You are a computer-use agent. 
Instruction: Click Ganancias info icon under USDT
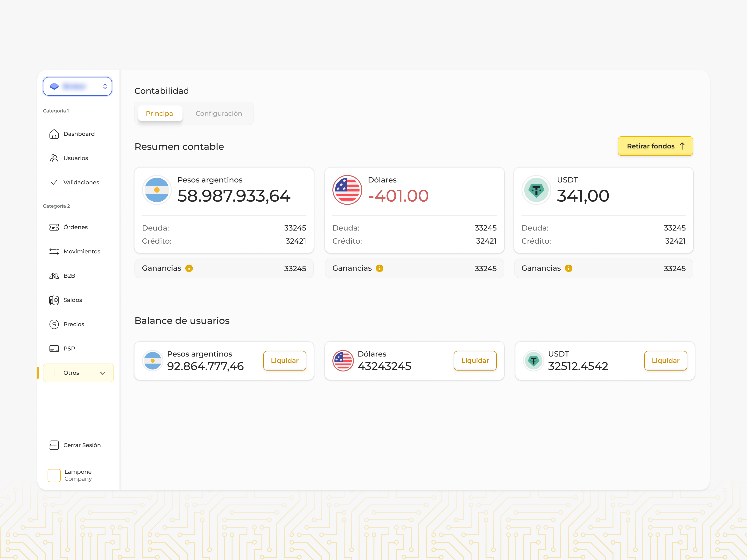pyautogui.click(x=569, y=268)
